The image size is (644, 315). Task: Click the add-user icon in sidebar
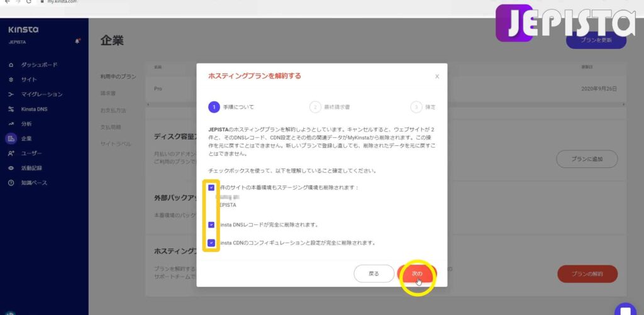click(x=11, y=153)
